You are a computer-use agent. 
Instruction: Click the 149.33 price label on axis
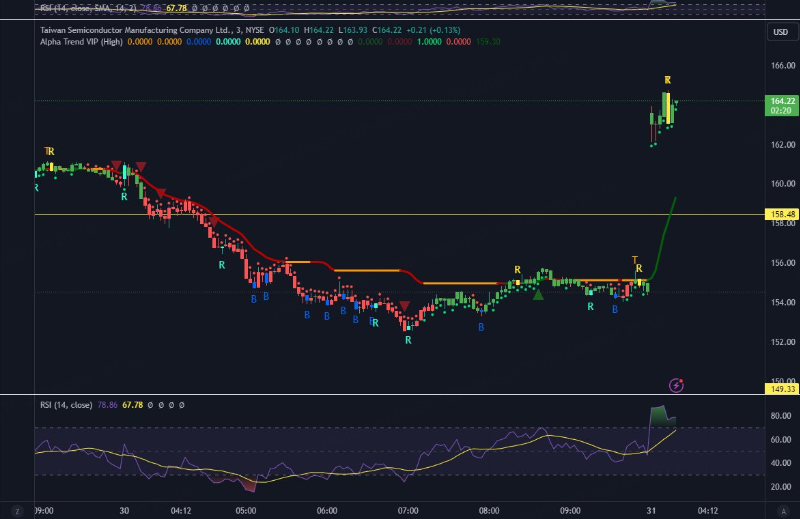pyautogui.click(x=781, y=390)
